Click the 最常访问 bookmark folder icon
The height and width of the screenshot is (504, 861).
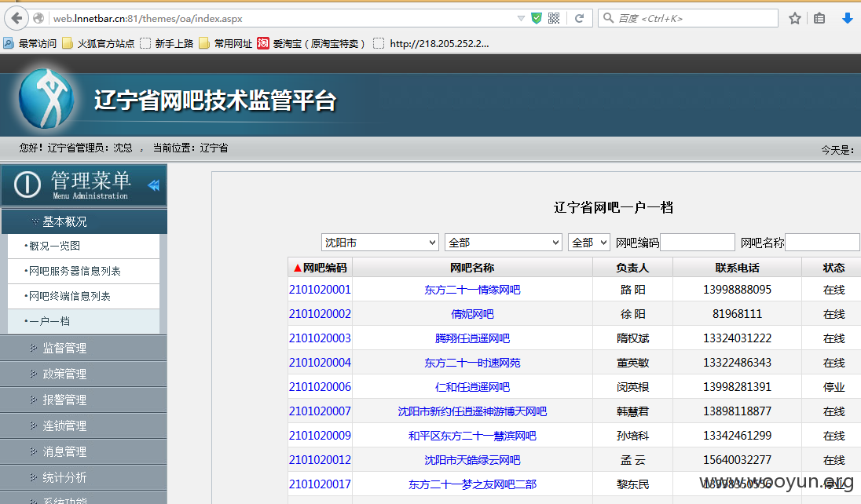tap(9, 43)
